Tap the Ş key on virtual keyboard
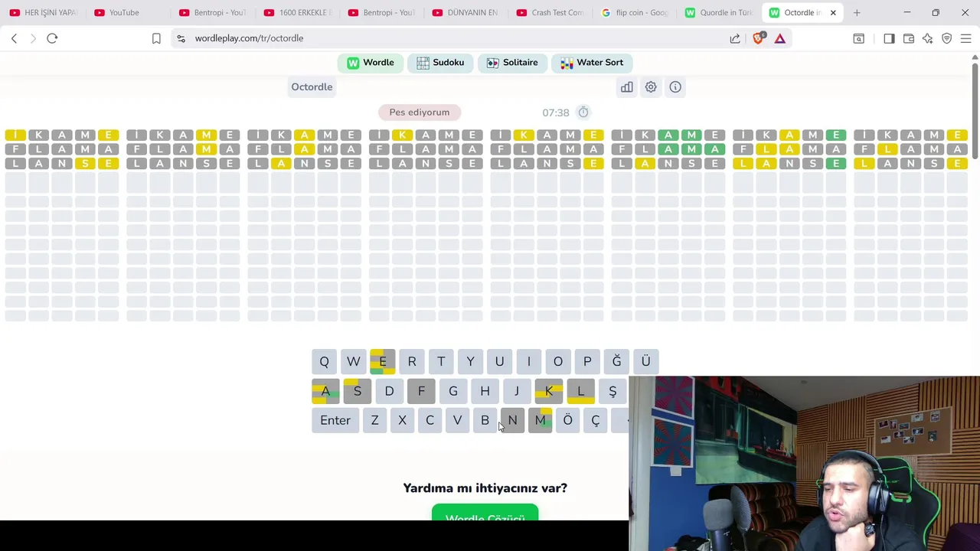 coord(612,391)
